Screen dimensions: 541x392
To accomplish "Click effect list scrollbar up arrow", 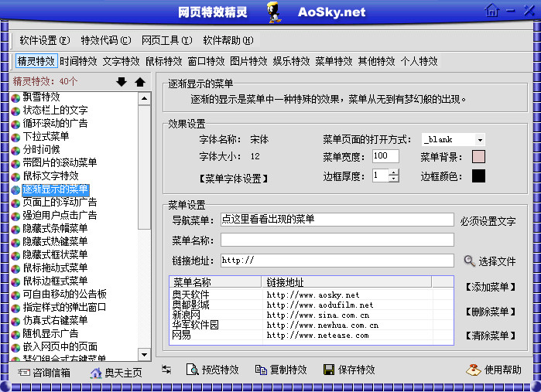I will [144, 99].
